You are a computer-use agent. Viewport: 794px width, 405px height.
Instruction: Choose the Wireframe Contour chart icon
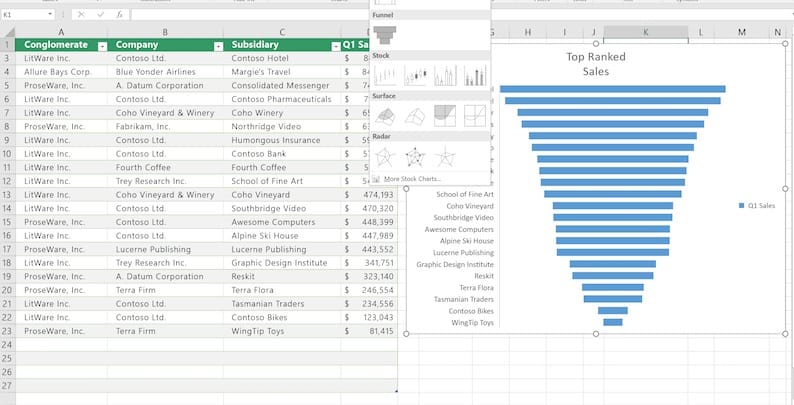[x=475, y=116]
